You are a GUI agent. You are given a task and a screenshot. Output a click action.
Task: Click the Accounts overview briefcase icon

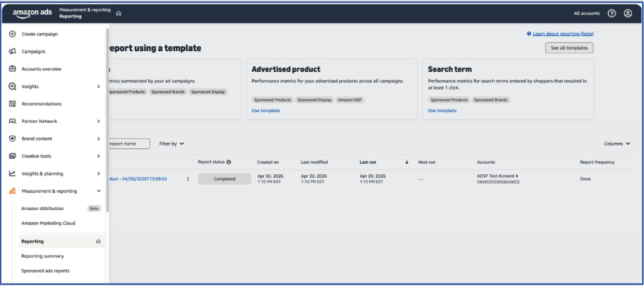click(13, 69)
